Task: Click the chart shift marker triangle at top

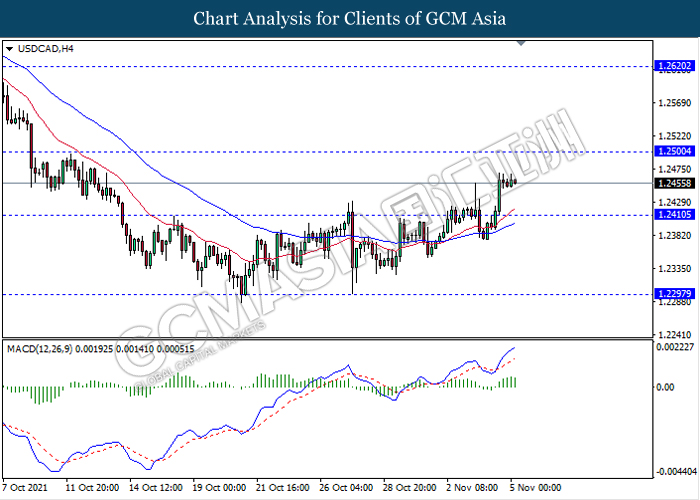Action: coord(521,43)
